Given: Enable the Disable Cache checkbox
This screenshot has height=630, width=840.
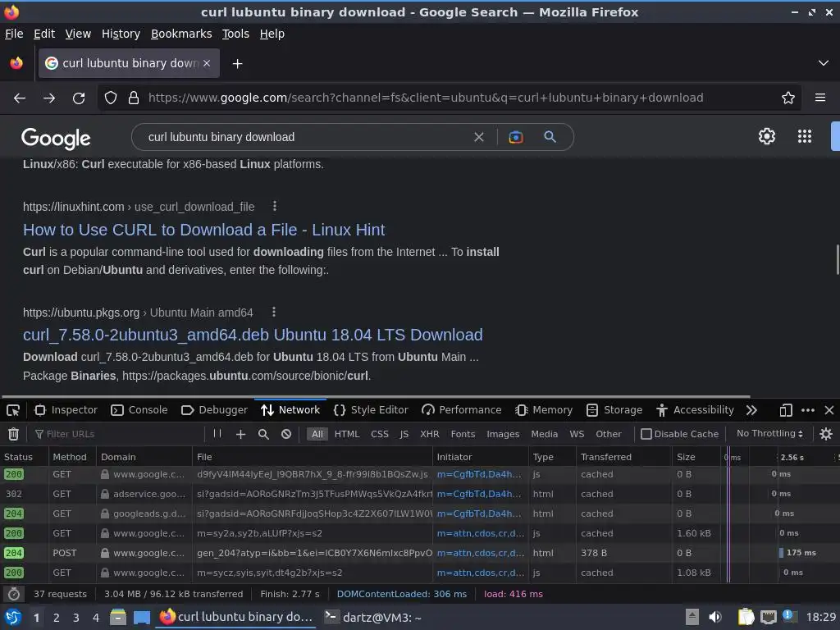Looking at the screenshot, I should [646, 434].
